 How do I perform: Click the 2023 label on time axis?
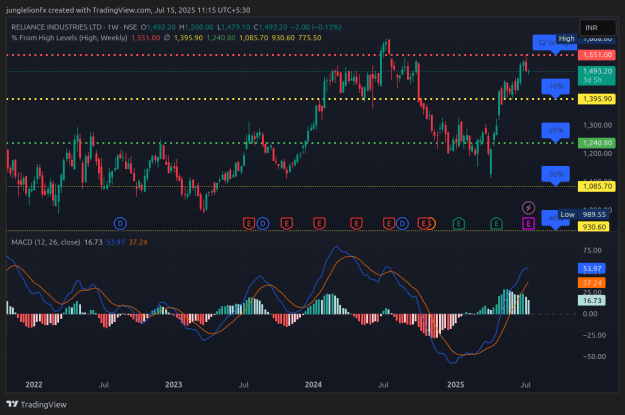tap(174, 385)
